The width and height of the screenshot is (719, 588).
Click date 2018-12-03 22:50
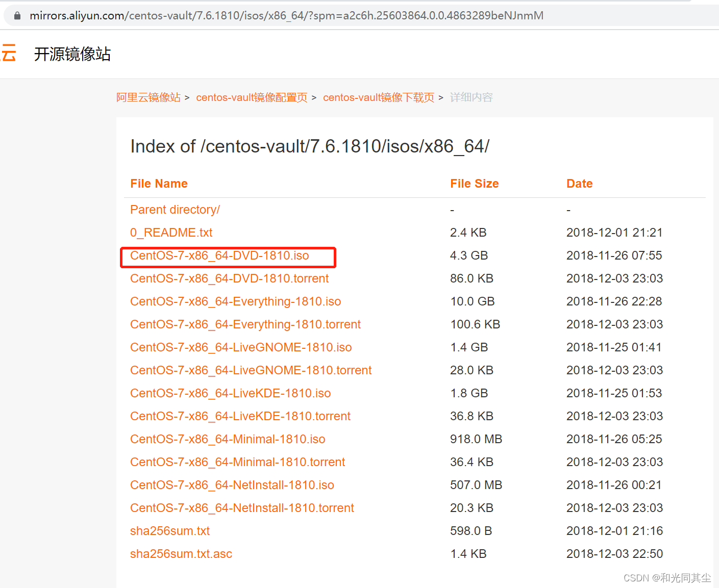pos(614,554)
